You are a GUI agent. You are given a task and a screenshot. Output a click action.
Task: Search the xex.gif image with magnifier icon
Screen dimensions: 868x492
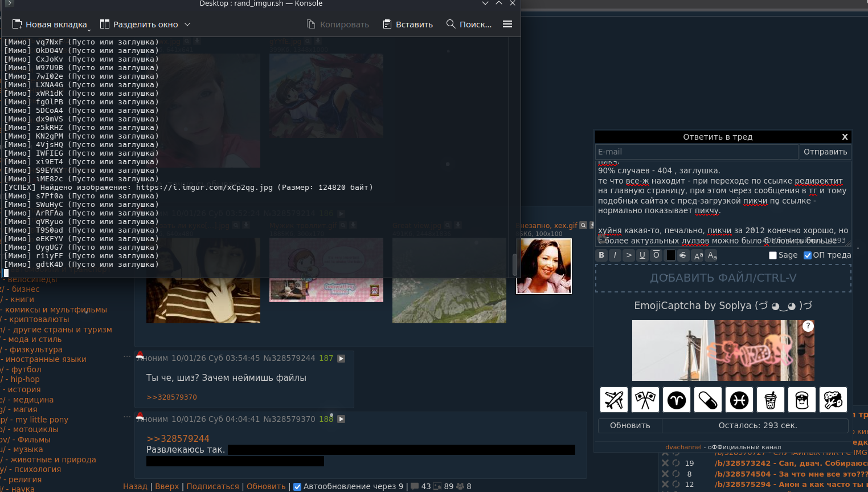point(583,226)
